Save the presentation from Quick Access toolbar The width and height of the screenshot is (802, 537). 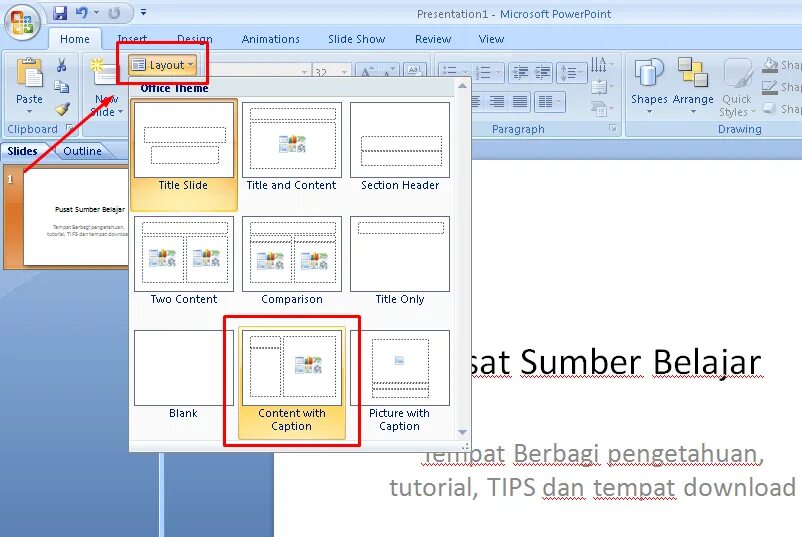click(60, 13)
